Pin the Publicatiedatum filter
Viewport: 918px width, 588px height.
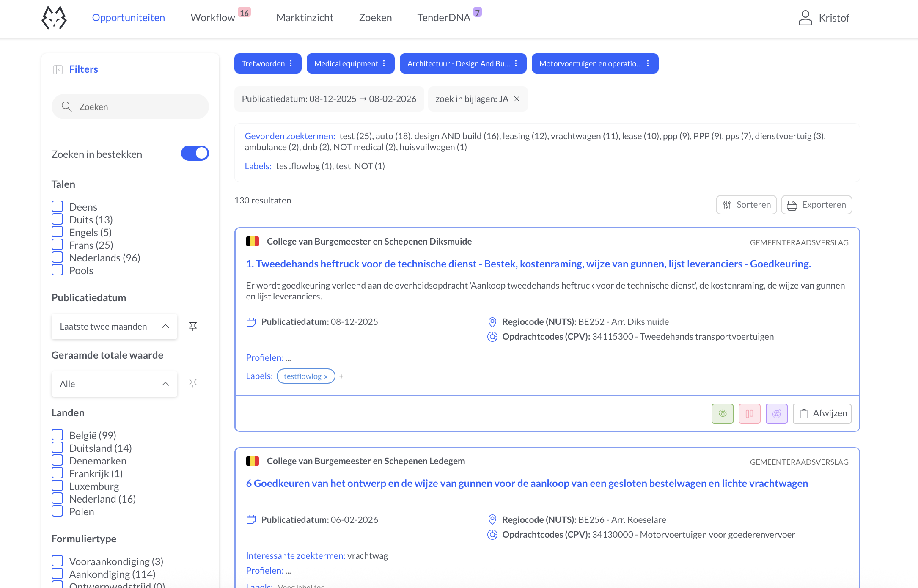[x=193, y=326]
